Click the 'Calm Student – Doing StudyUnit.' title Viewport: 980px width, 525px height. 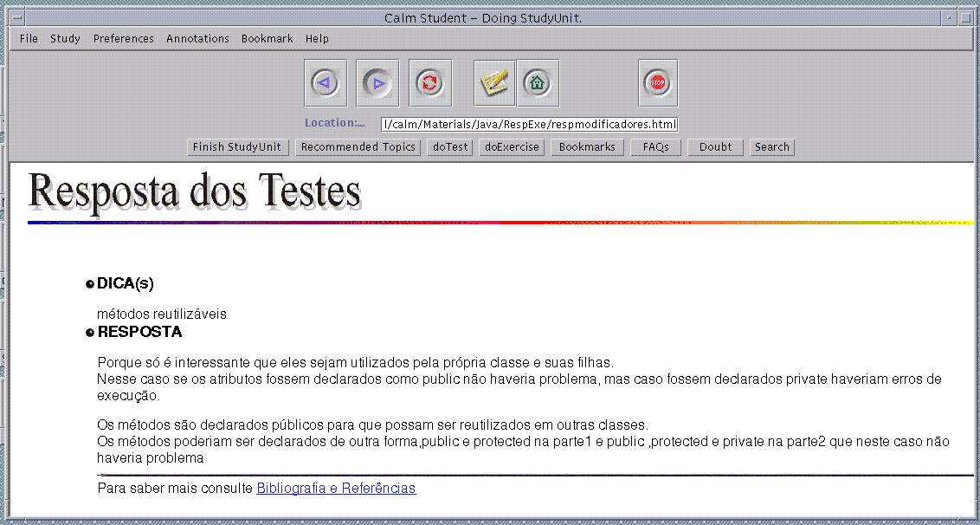tap(483, 18)
